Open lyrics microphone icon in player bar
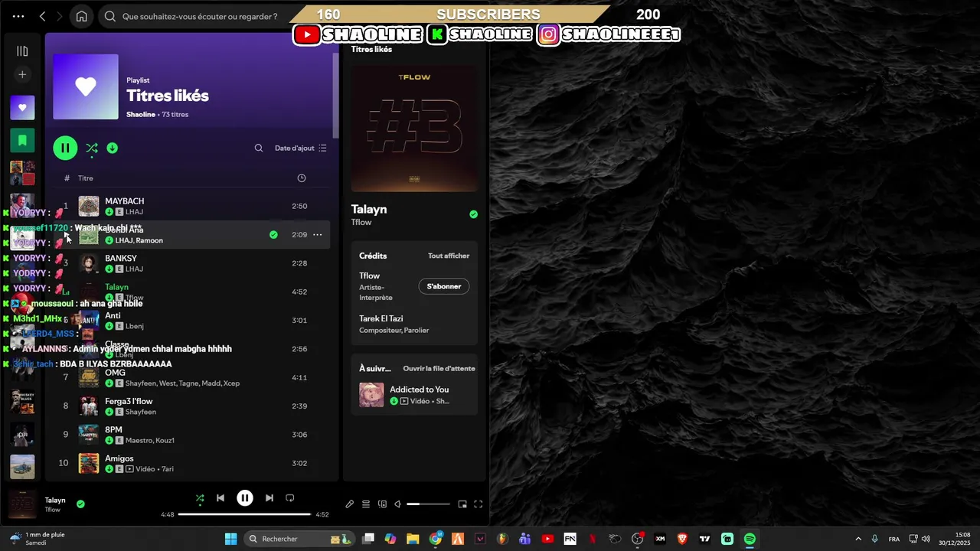 [x=350, y=504]
